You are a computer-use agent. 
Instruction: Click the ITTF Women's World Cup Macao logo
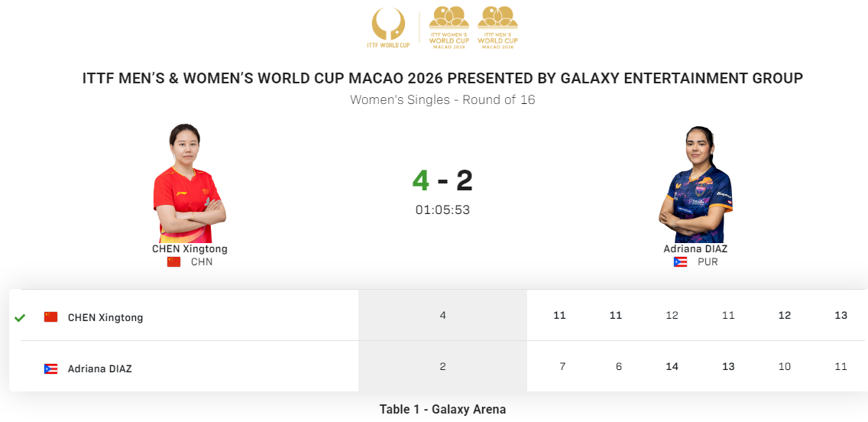tap(449, 28)
